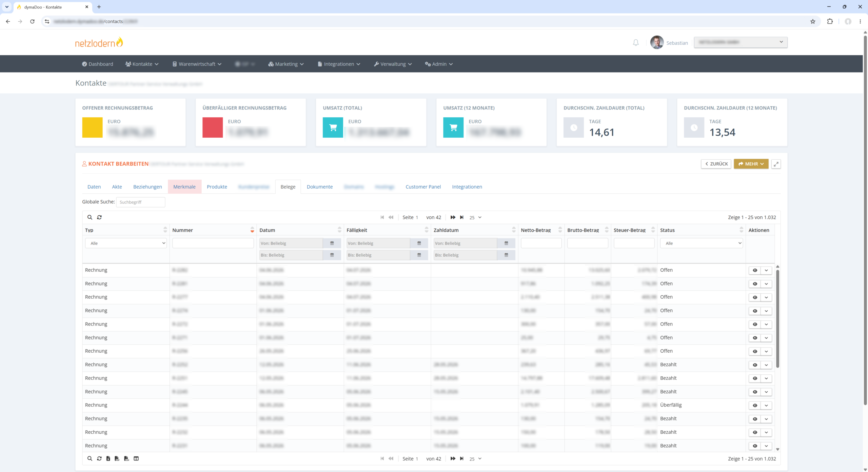Switch to the Dokumente tab
The width and height of the screenshot is (868, 472).
pyautogui.click(x=319, y=187)
